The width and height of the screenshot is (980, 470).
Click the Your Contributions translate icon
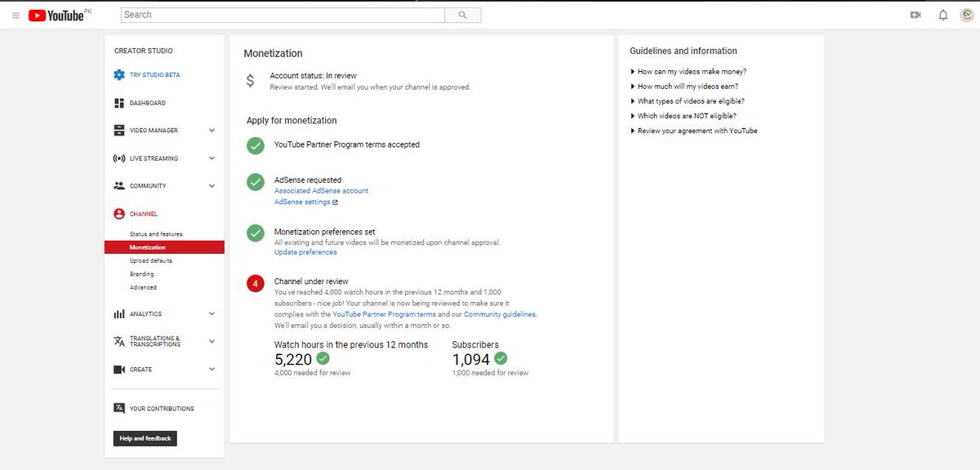[119, 408]
